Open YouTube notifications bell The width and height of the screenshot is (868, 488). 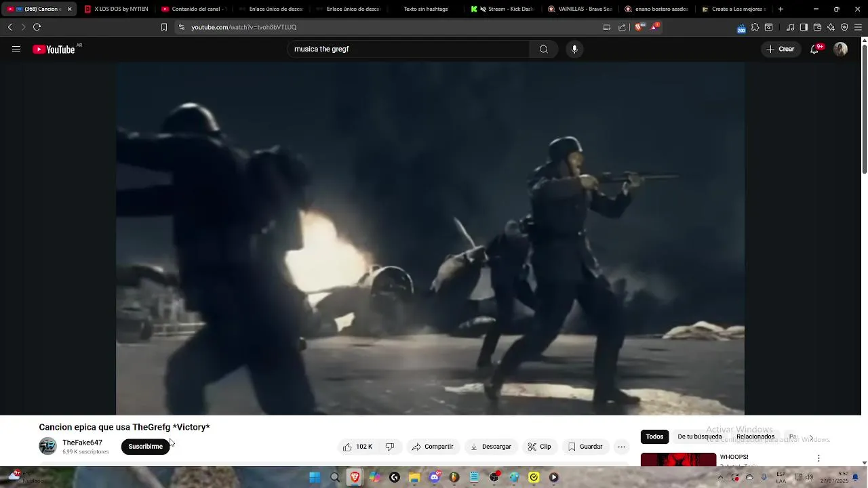815,49
